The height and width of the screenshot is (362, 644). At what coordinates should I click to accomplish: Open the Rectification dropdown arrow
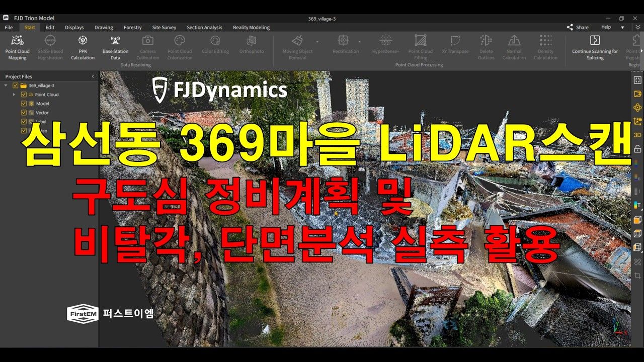tap(360, 41)
